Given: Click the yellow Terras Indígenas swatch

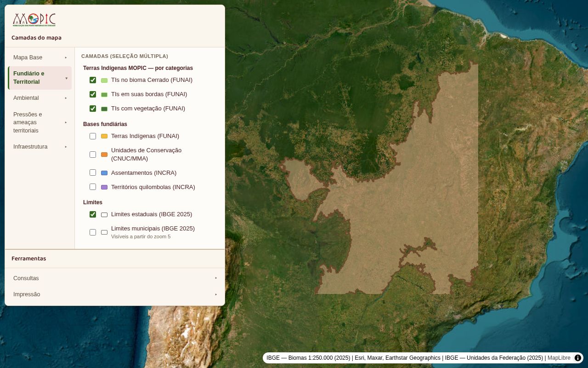Looking at the screenshot, I should pos(104,136).
